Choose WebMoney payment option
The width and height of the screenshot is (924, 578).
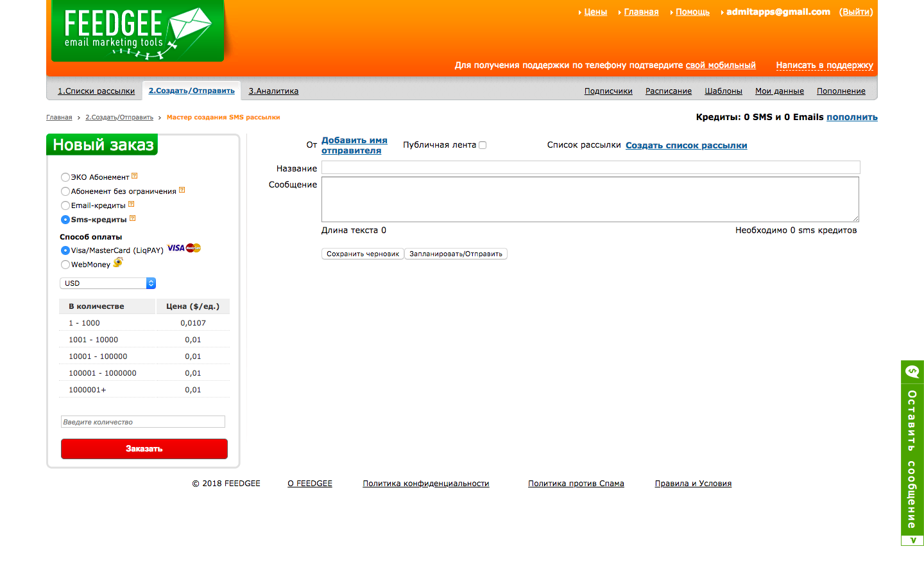(65, 265)
